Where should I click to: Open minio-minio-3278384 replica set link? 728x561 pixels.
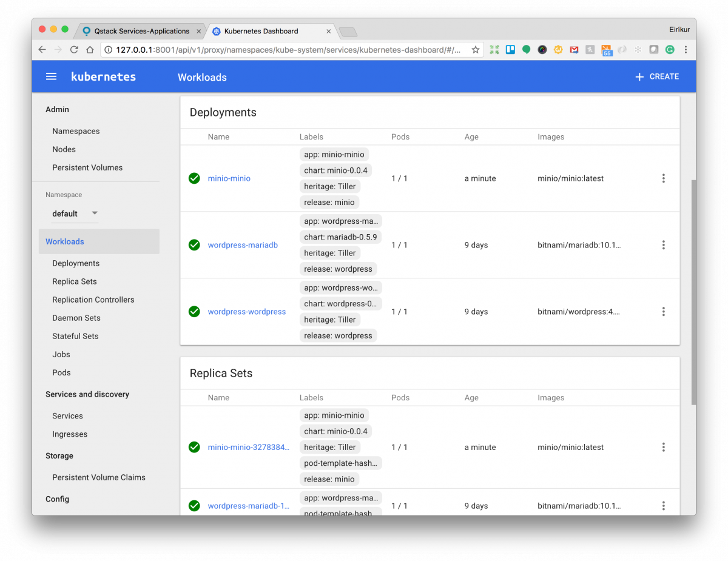point(249,447)
